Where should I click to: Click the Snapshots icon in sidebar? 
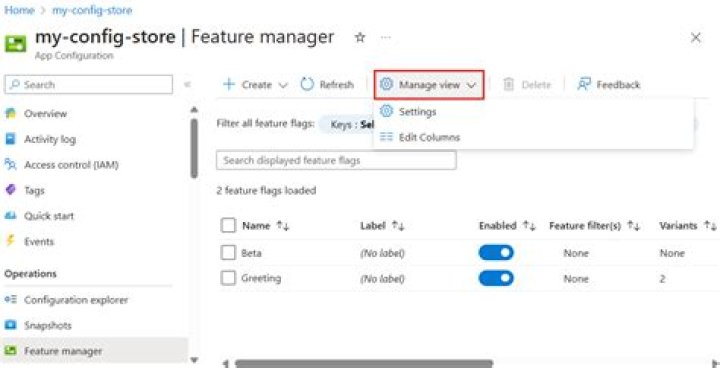[10, 325]
